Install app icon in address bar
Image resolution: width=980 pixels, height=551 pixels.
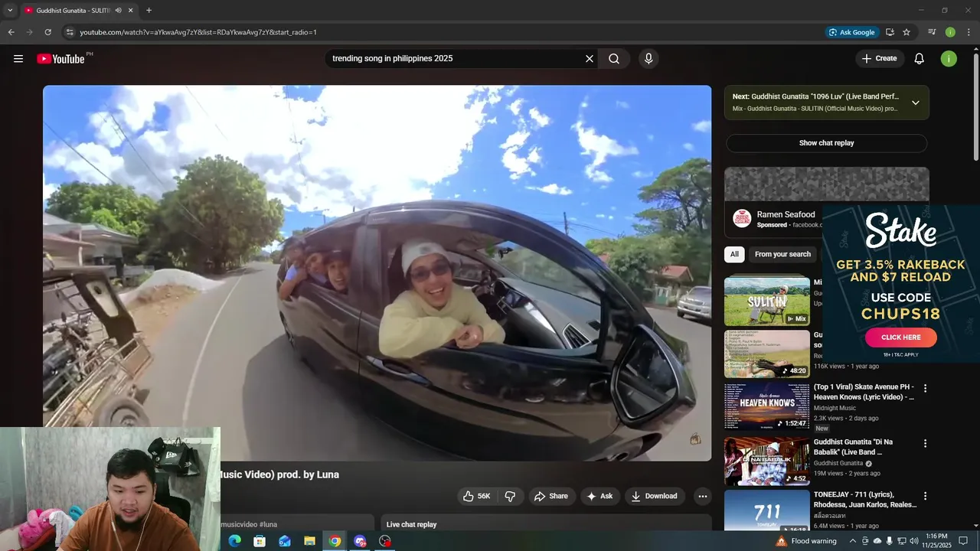click(x=890, y=32)
